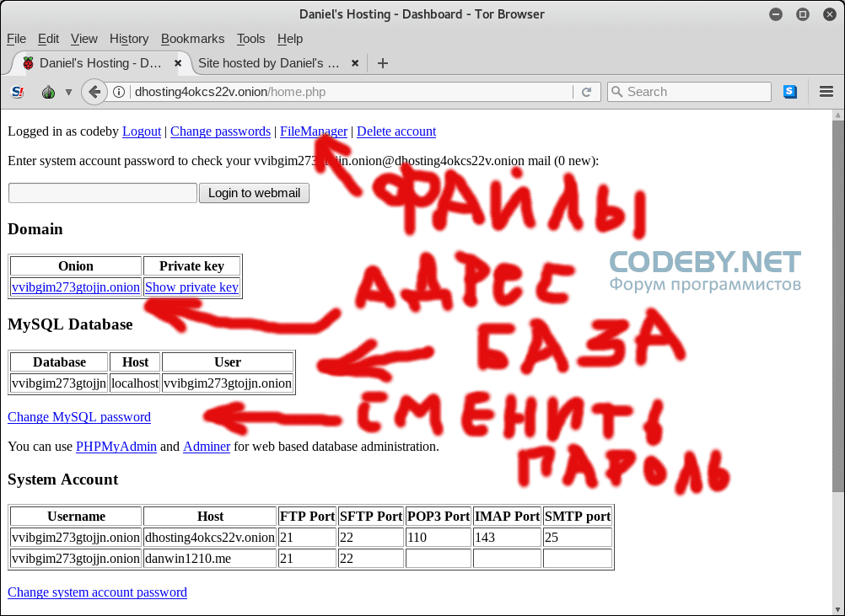Show site information icon in address bar
Image resolution: width=845 pixels, height=616 pixels.
pos(119,92)
